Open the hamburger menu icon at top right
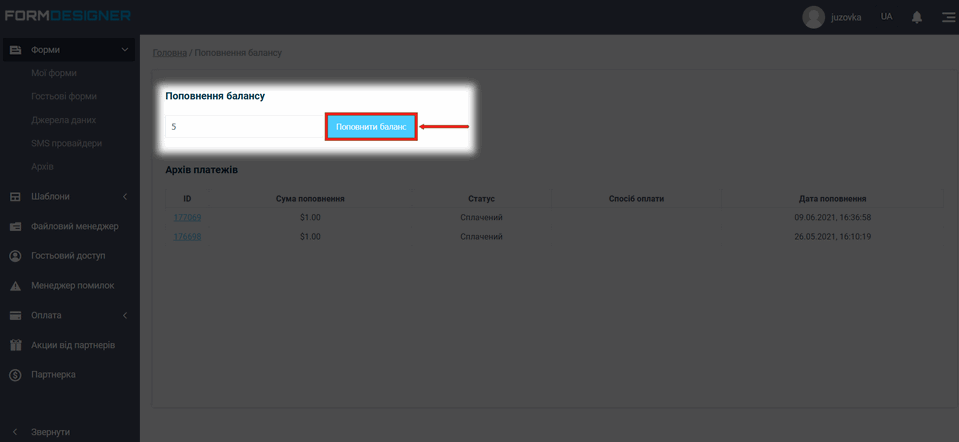959x442 pixels. tap(947, 17)
